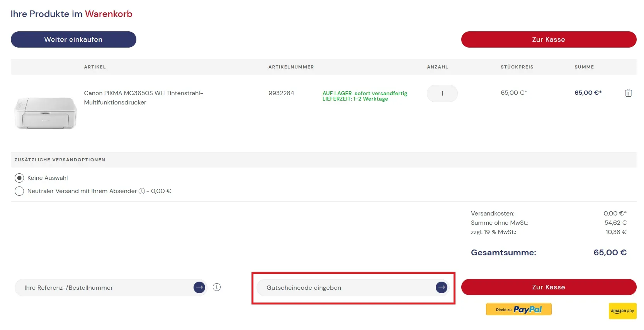
Task: Show info about Neutraler Versand option
Action: pos(142,191)
